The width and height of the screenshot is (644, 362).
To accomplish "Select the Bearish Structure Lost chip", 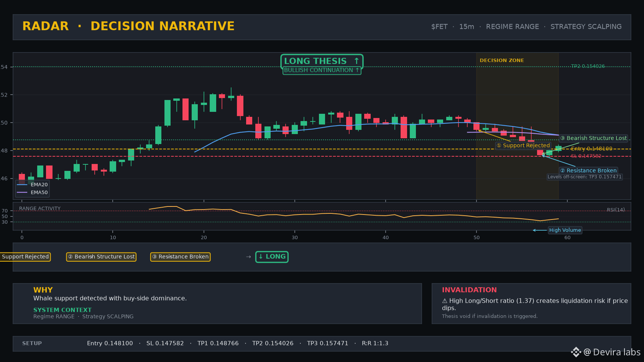I will 101,257.
